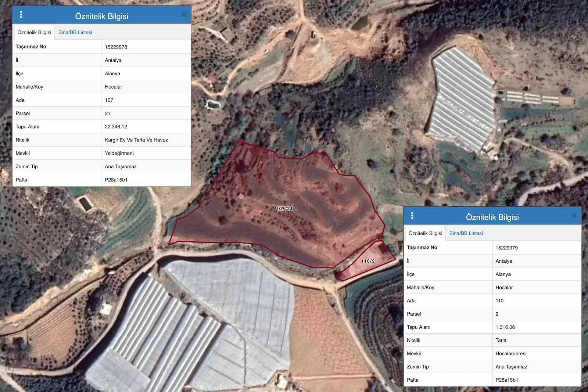588x392 pixels.
Task: Select the Tapu Alanı value 22.346,12
Action: (116, 127)
